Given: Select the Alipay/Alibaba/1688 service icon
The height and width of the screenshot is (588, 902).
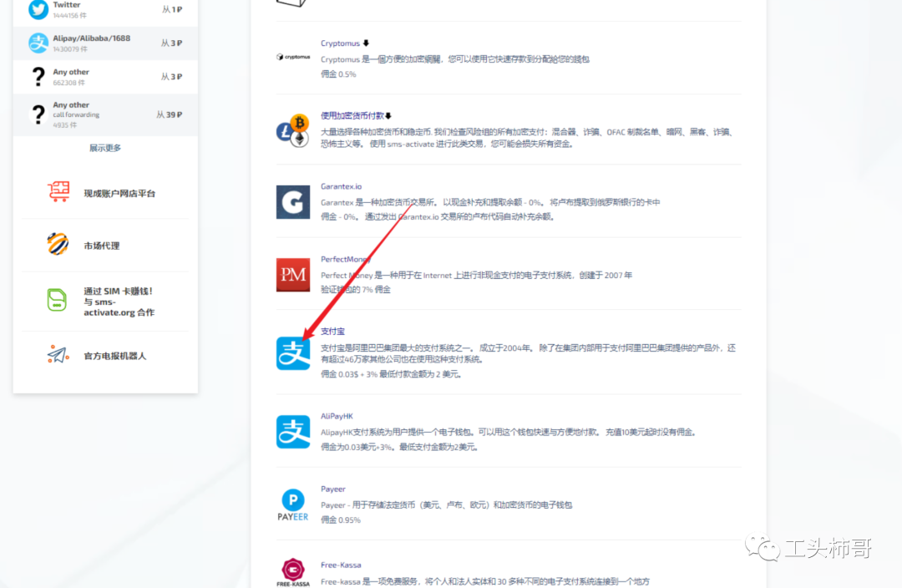Looking at the screenshot, I should 38,43.
